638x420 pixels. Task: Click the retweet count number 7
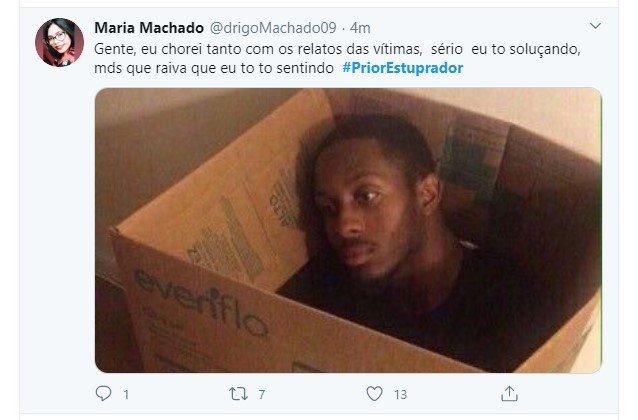tap(262, 394)
